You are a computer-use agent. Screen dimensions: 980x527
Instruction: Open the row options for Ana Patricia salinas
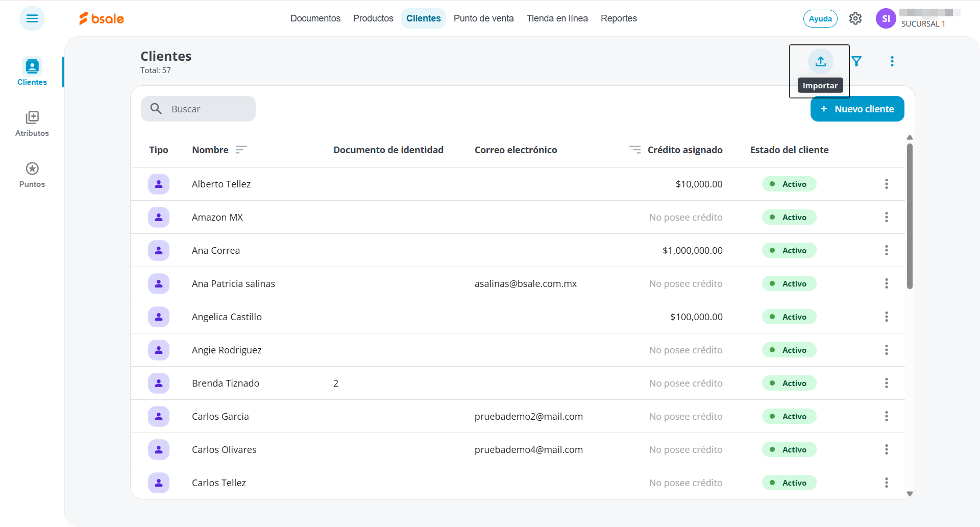point(887,283)
